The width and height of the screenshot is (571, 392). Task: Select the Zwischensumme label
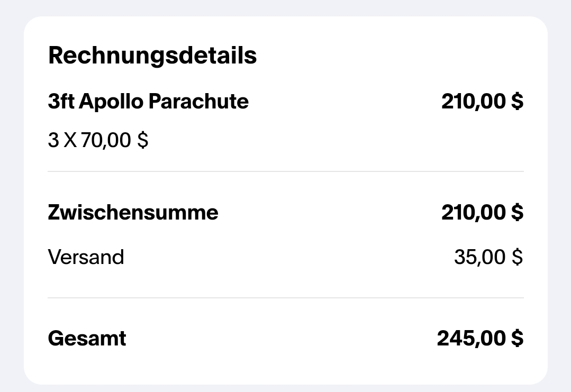coord(133,212)
